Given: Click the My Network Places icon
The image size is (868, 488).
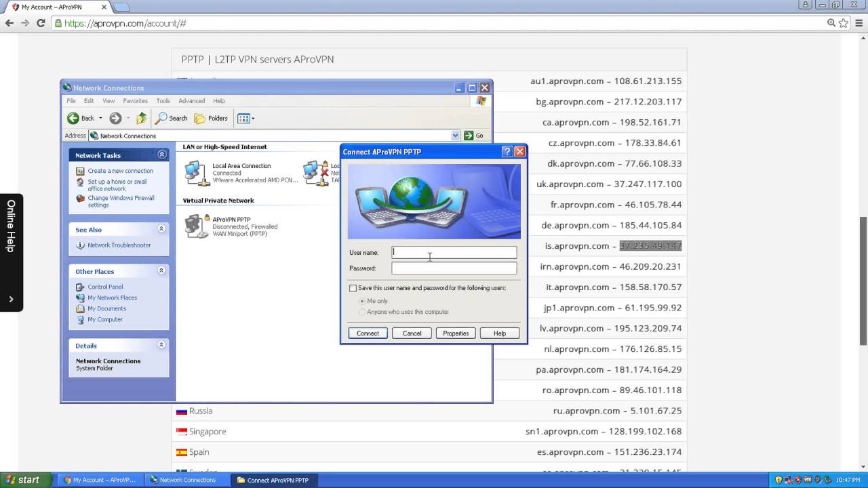Looking at the screenshot, I should pyautogui.click(x=81, y=298).
